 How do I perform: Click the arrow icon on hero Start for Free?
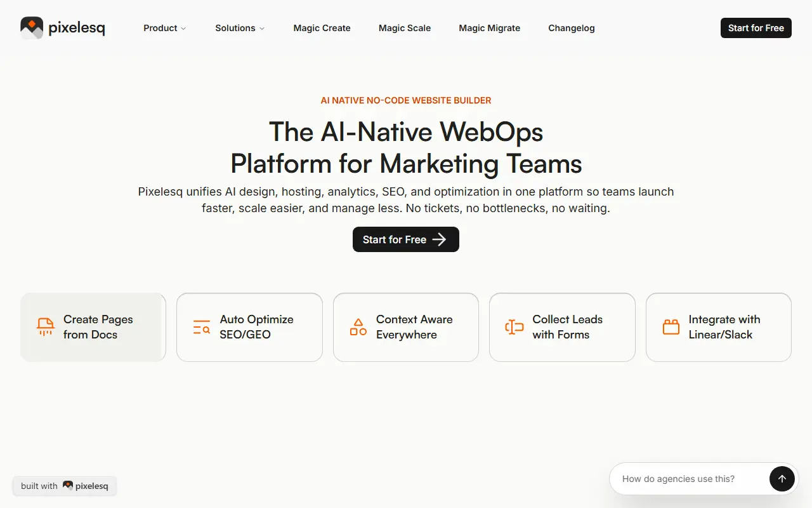[x=439, y=239]
